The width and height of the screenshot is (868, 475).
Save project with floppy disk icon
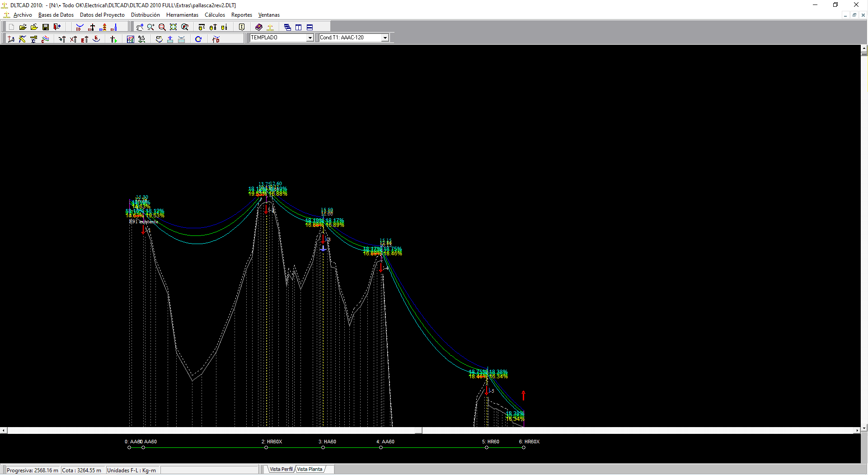pyautogui.click(x=45, y=27)
